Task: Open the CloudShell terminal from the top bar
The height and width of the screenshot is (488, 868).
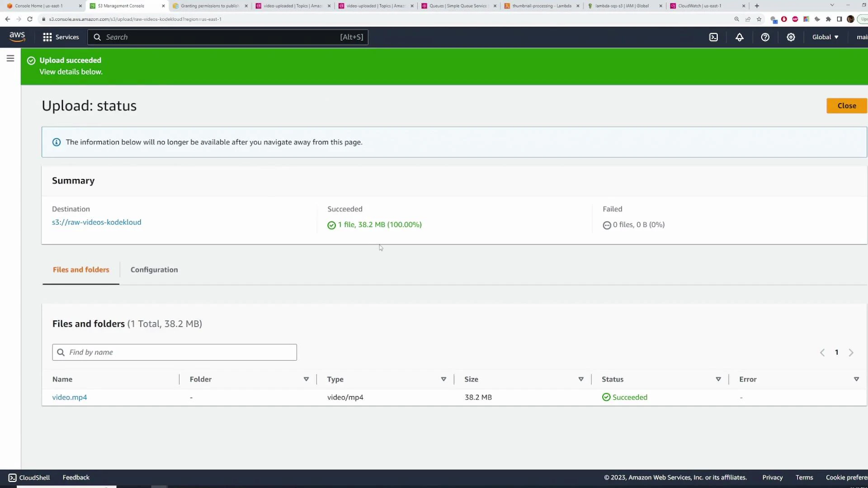Action: pyautogui.click(x=714, y=37)
